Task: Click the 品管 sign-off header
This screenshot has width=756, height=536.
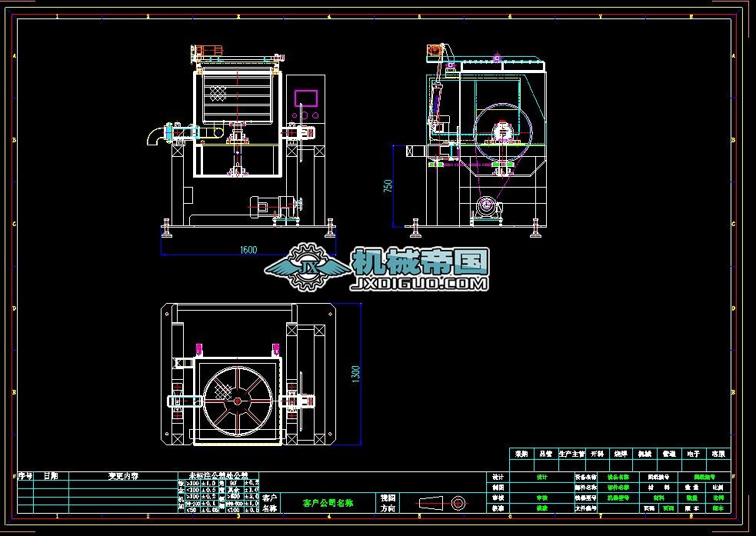Action: [546, 454]
